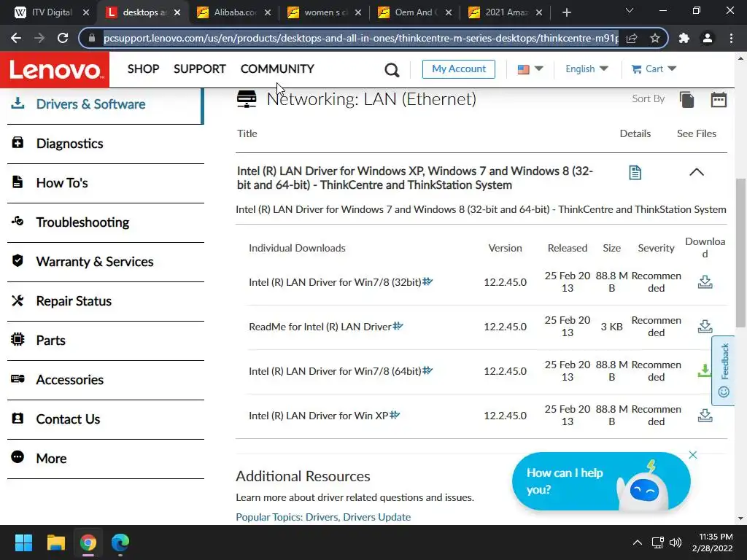Viewport: 747px width, 560px height.
Task: Open the taskbar clock and date
Action: [713, 542]
